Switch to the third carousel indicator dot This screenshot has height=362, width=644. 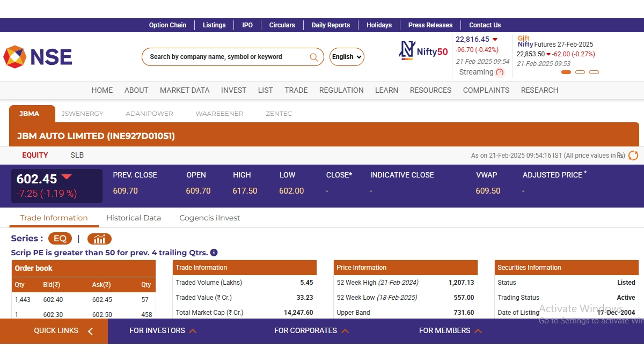click(x=594, y=72)
